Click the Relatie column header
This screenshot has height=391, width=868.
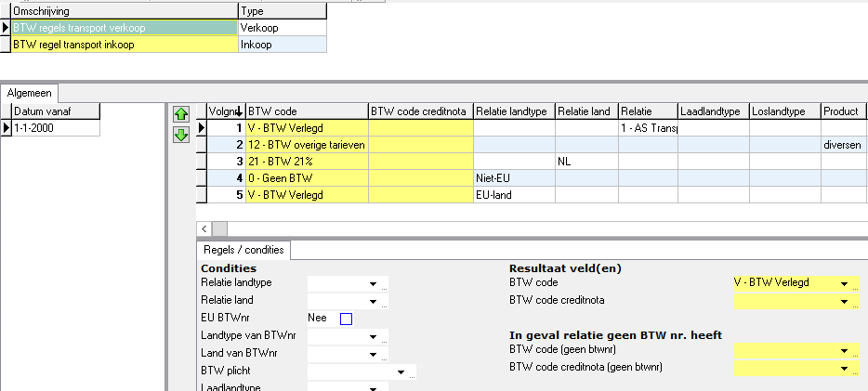coord(649,111)
